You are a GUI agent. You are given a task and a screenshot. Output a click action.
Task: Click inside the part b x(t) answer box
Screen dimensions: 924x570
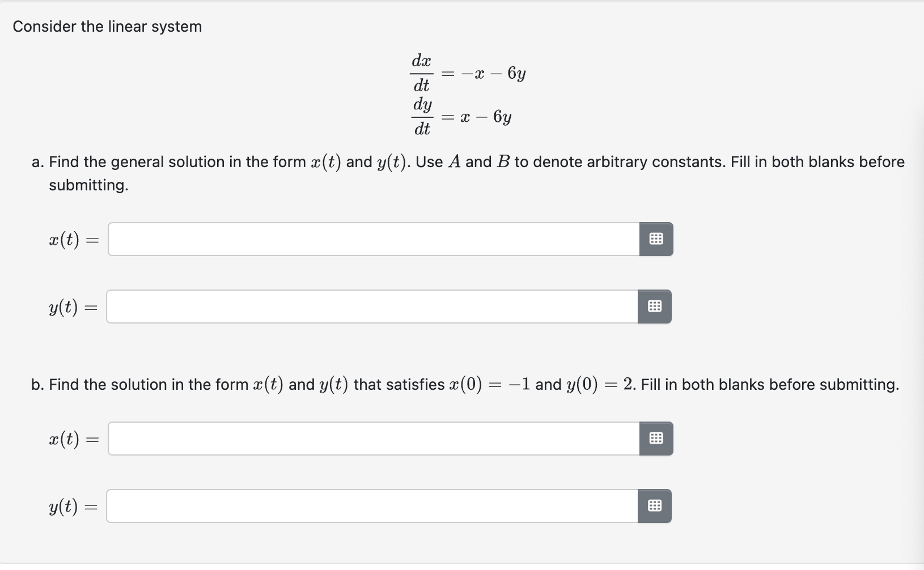click(368, 438)
